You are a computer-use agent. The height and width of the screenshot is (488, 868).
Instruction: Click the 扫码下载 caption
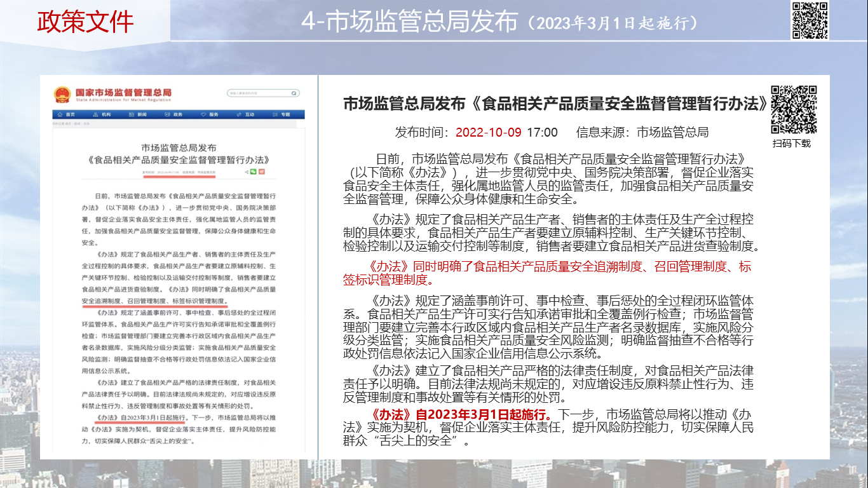click(792, 143)
